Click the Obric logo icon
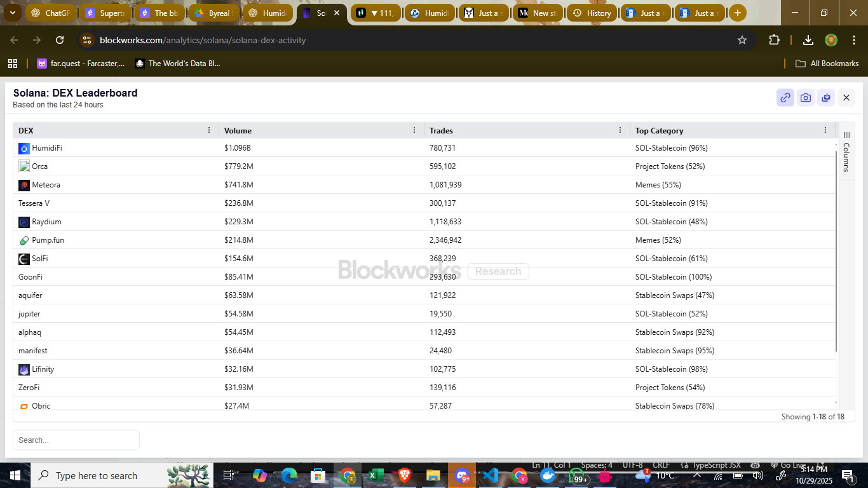 coord(24,406)
